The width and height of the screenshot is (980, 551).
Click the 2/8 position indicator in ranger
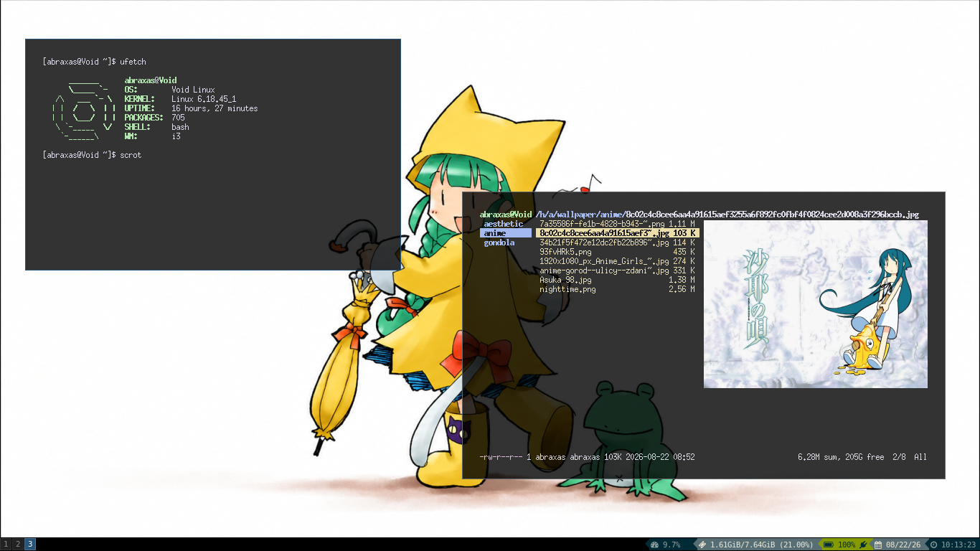coord(899,457)
